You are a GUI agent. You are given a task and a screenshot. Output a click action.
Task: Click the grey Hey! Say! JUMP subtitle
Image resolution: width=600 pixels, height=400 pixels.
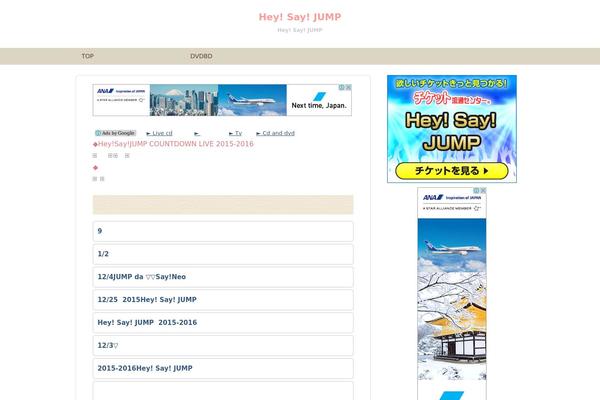(300, 30)
